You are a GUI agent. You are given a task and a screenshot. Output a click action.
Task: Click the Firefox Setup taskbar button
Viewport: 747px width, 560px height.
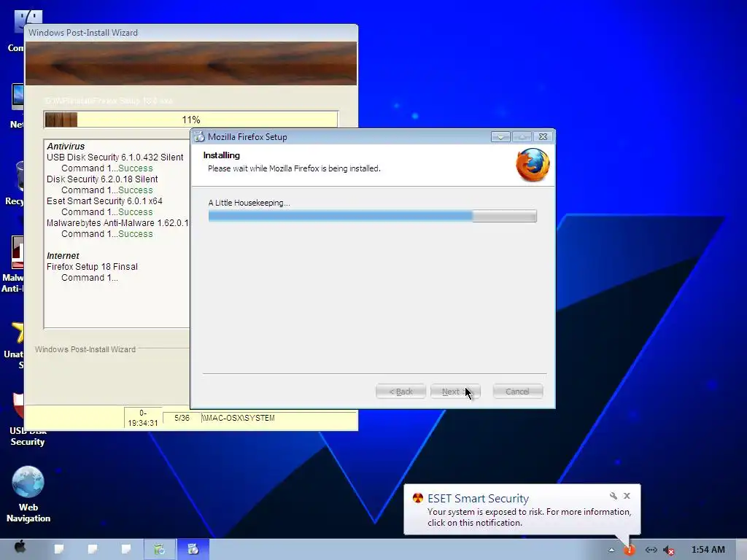[193, 550]
